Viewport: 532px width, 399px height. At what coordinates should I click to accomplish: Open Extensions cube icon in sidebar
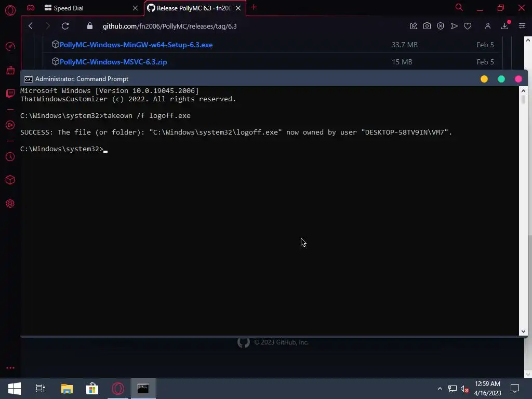tap(10, 180)
